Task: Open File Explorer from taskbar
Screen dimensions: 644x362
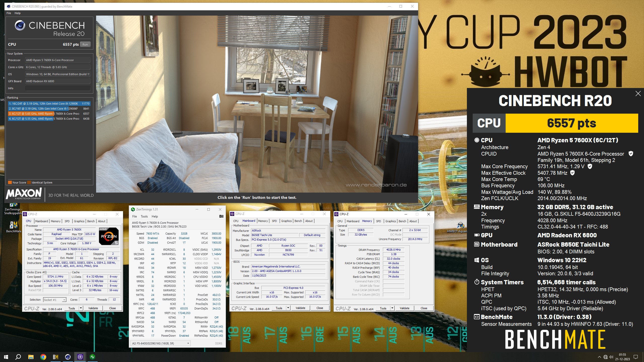Action: click(31, 357)
